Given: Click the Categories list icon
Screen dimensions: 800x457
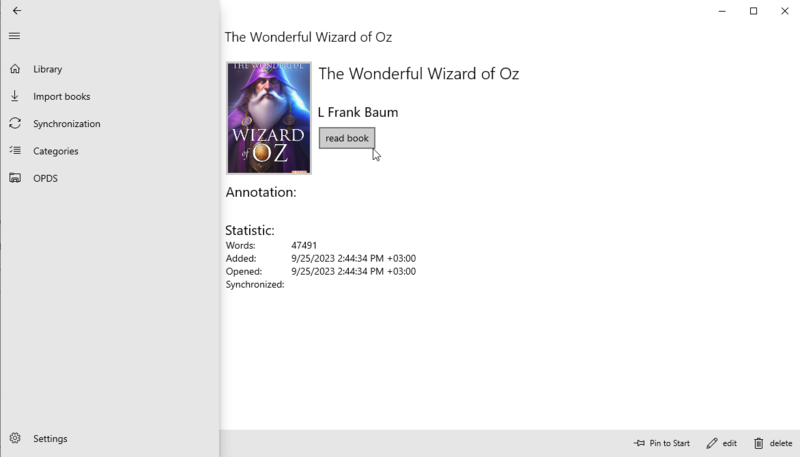Looking at the screenshot, I should pos(15,150).
